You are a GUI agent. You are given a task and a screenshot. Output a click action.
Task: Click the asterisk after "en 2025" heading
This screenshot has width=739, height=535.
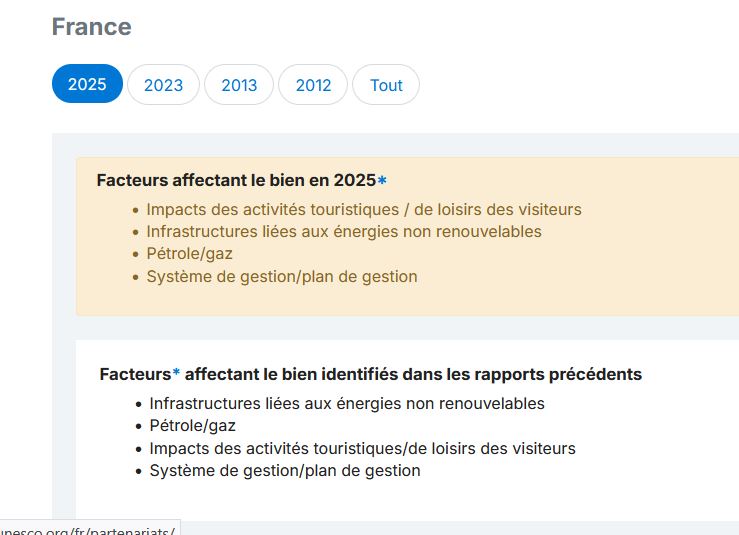[382, 181]
